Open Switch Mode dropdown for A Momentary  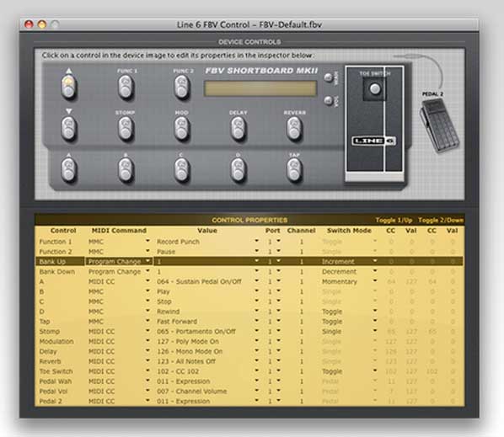click(375, 281)
